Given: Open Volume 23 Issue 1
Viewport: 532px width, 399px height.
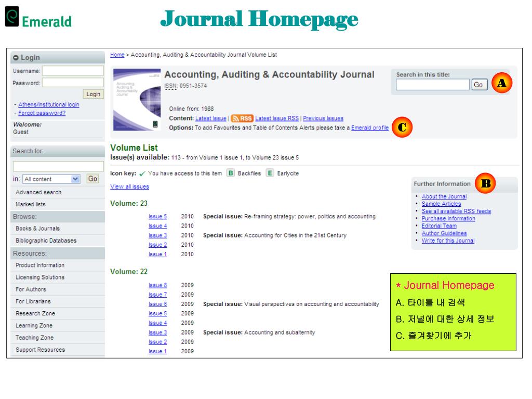Looking at the screenshot, I should 158,254.
